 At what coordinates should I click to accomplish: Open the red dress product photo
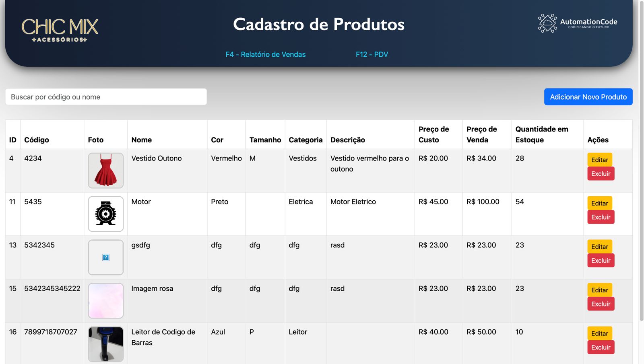(x=106, y=171)
